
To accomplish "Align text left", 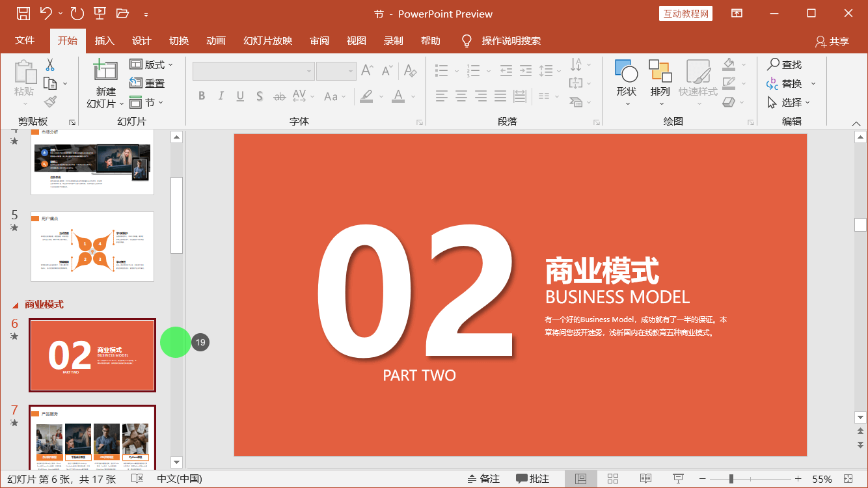I will click(x=442, y=96).
